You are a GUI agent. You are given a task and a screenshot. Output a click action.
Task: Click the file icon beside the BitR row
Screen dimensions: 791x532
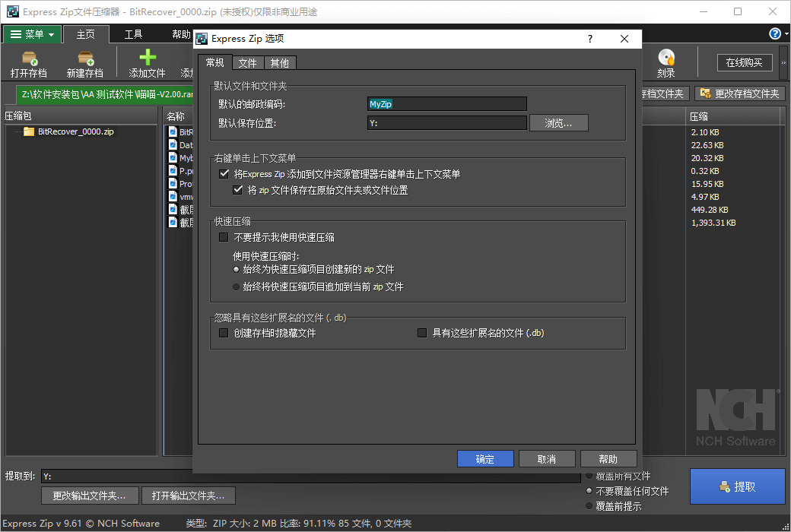(173, 131)
